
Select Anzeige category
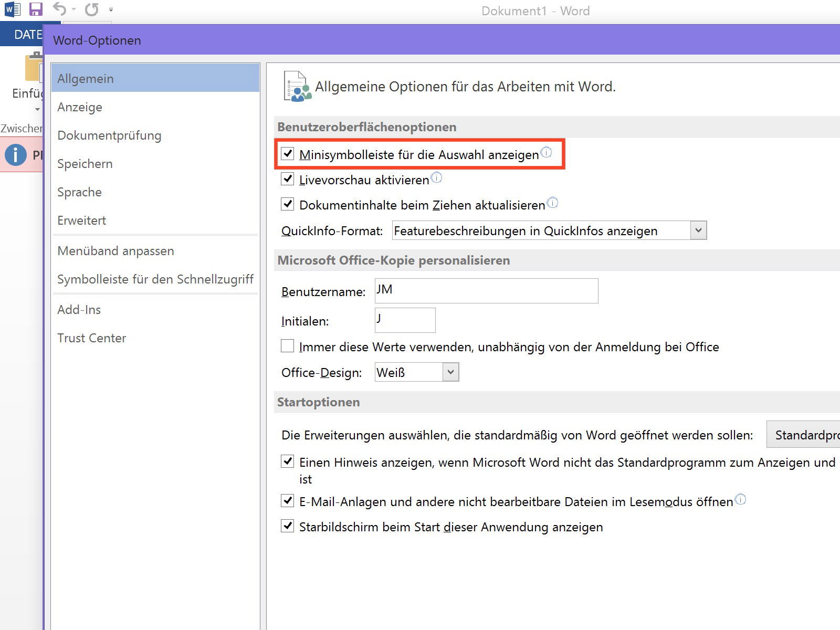tap(155, 107)
